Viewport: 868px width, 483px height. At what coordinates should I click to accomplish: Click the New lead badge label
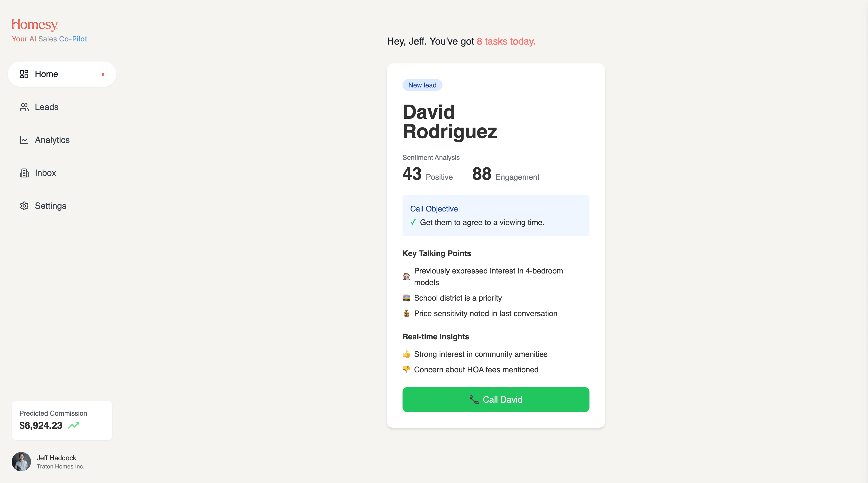point(422,85)
